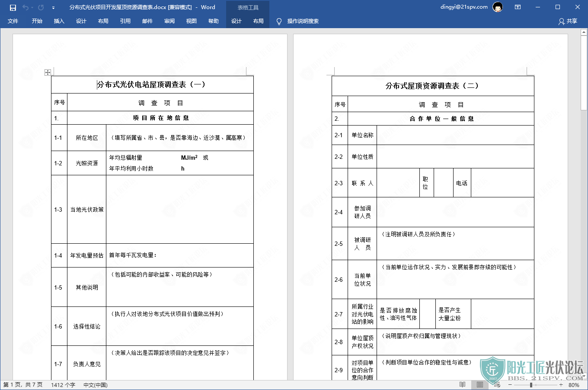Viewport: 588px width, 390px height.
Task: Click language indicator 中文(中国)
Action: coord(96,385)
